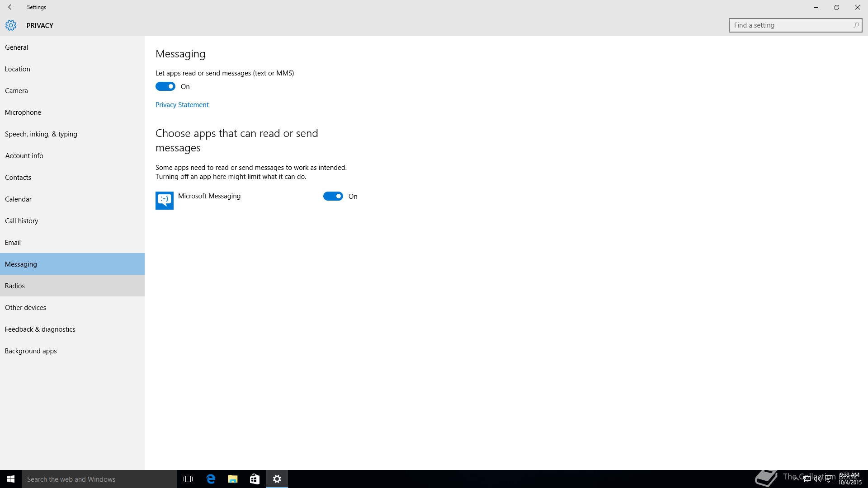Go to Feedback & diagnostics

tap(40, 329)
